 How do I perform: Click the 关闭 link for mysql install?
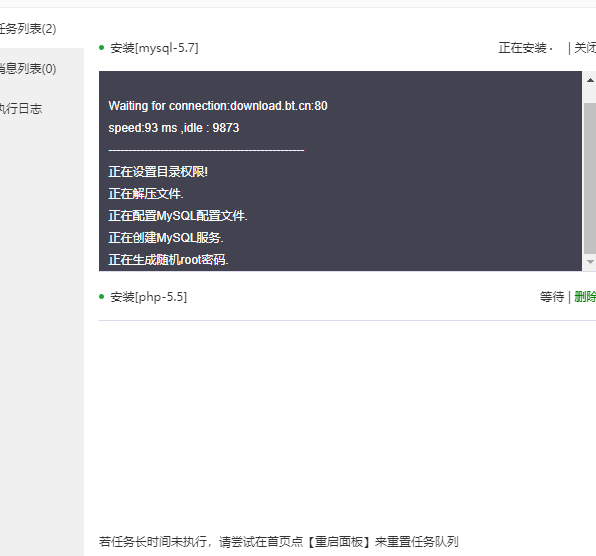tap(585, 48)
